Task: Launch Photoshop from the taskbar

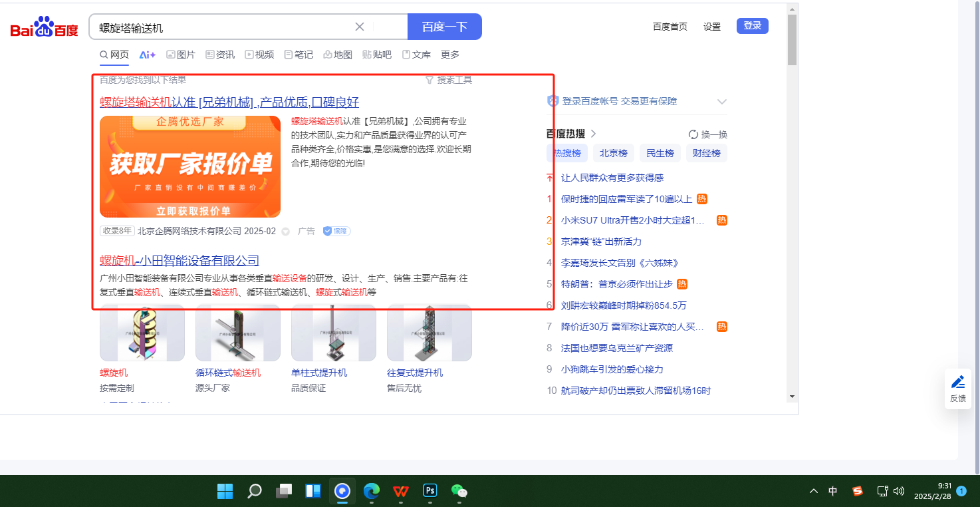Action: click(x=430, y=491)
